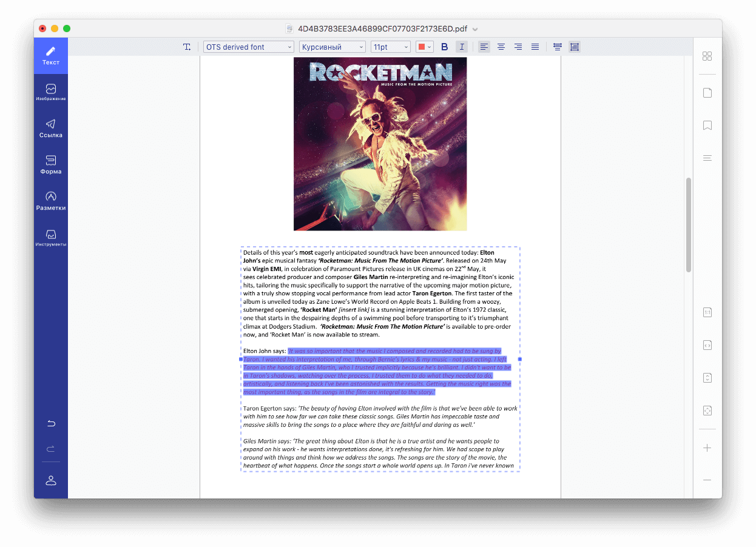Switch to paragraph block editing mode

575,47
